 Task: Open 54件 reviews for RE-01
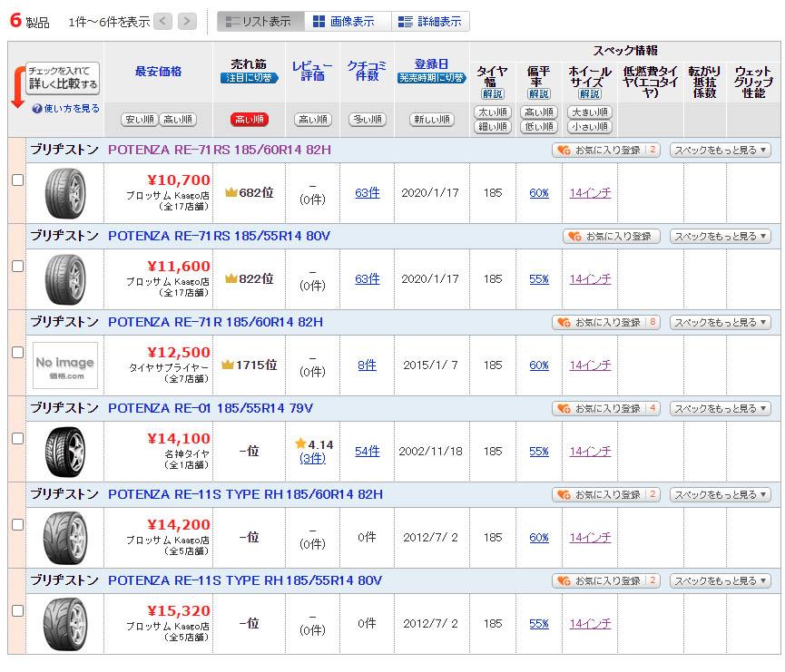[367, 452]
